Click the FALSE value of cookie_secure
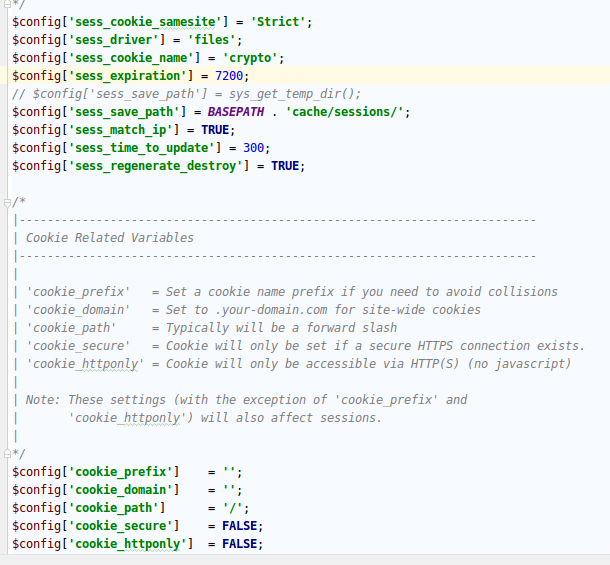Image resolution: width=610 pixels, height=565 pixels. point(240,526)
